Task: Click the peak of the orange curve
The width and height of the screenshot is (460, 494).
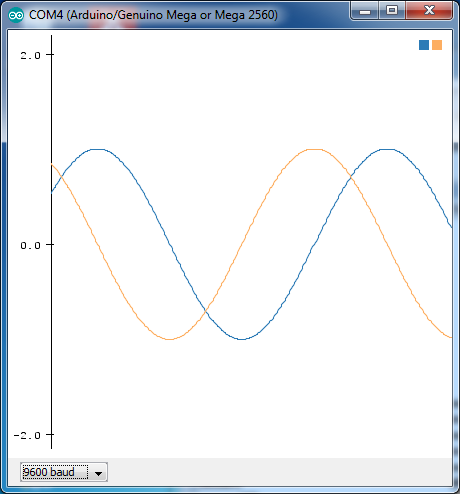Action: pos(314,150)
